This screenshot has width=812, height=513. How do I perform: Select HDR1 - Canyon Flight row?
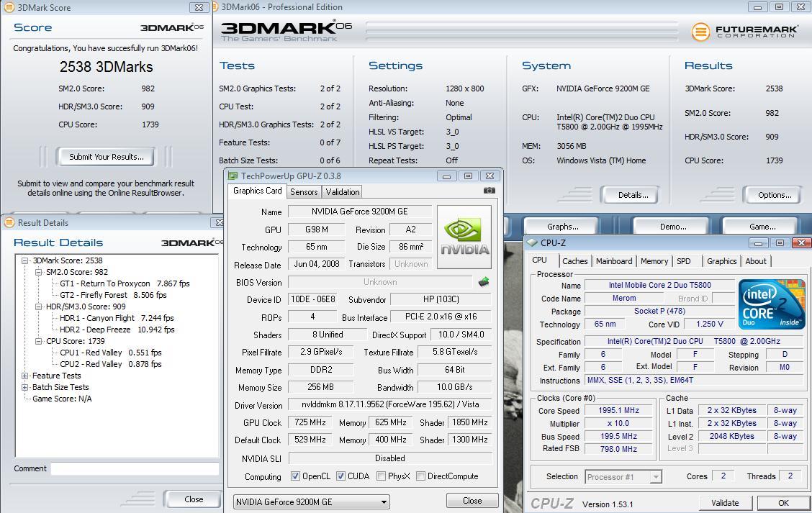pyautogui.click(x=117, y=318)
